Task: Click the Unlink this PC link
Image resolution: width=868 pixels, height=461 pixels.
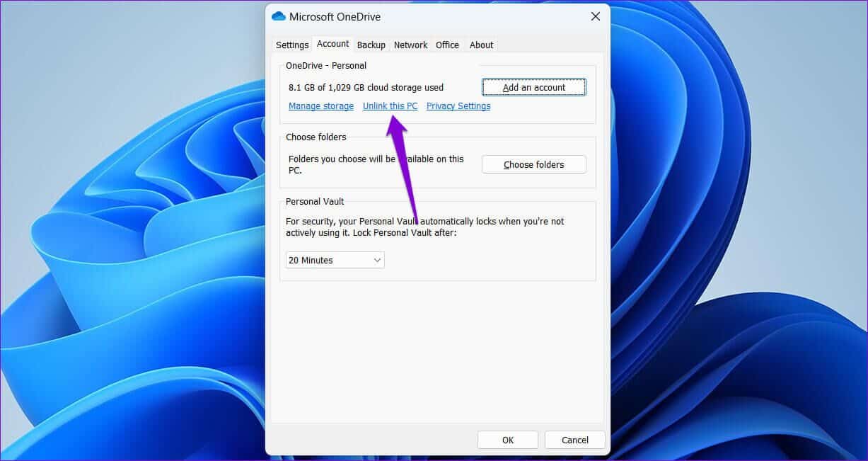Action: (x=390, y=106)
